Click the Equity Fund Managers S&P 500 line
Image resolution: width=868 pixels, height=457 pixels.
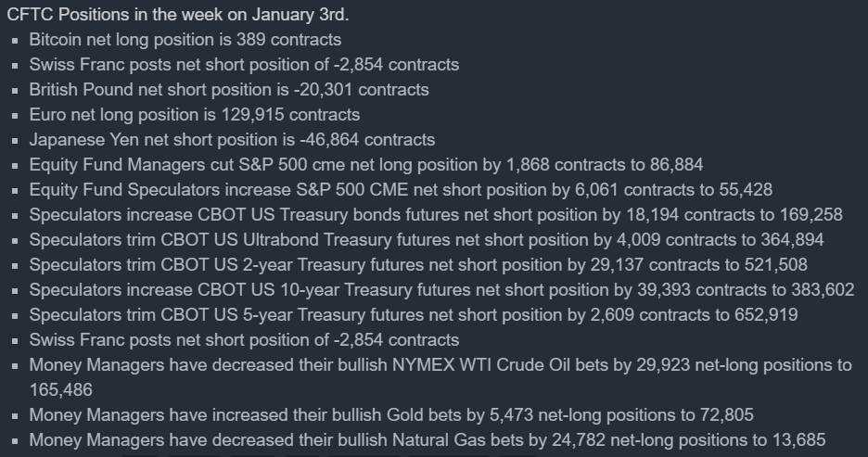(365, 165)
